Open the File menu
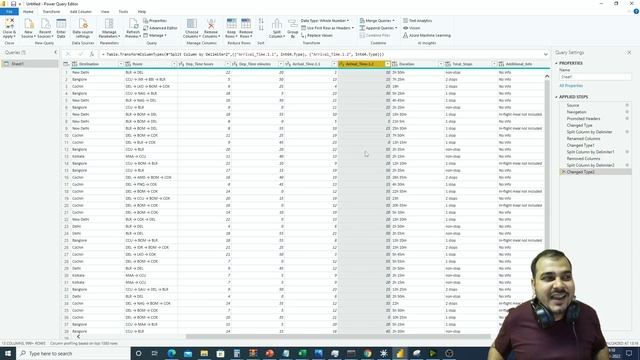 (9, 11)
